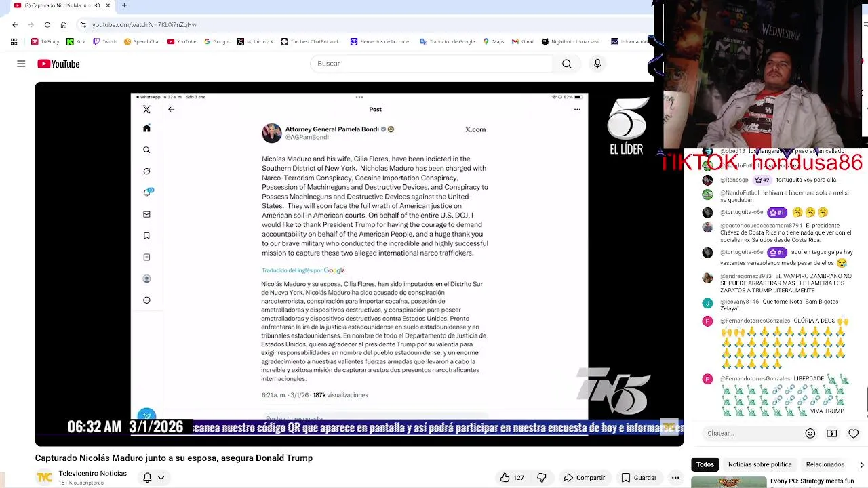Open The best ChatBot bookmark
Image resolution: width=868 pixels, height=488 pixels.
tap(311, 41)
